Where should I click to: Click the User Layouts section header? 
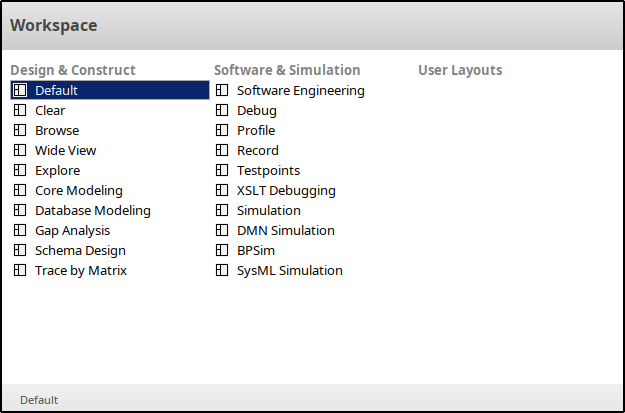460,70
